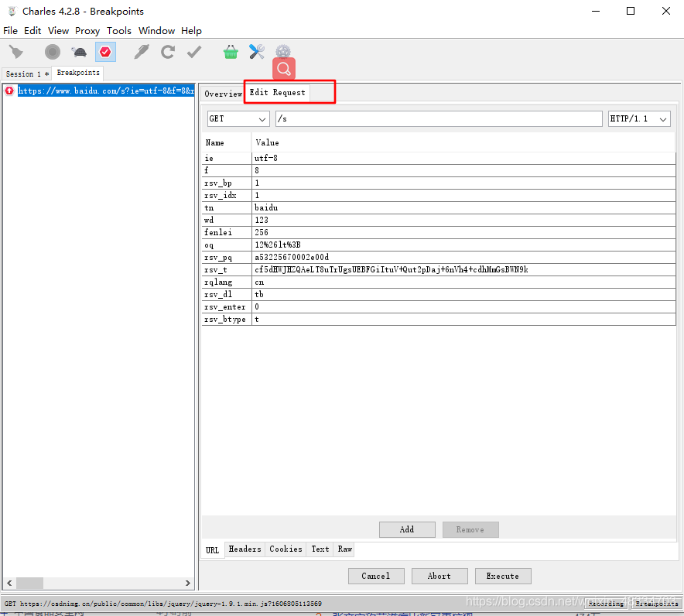Open the Window menu
Screen dimensions: 684x616
point(156,31)
